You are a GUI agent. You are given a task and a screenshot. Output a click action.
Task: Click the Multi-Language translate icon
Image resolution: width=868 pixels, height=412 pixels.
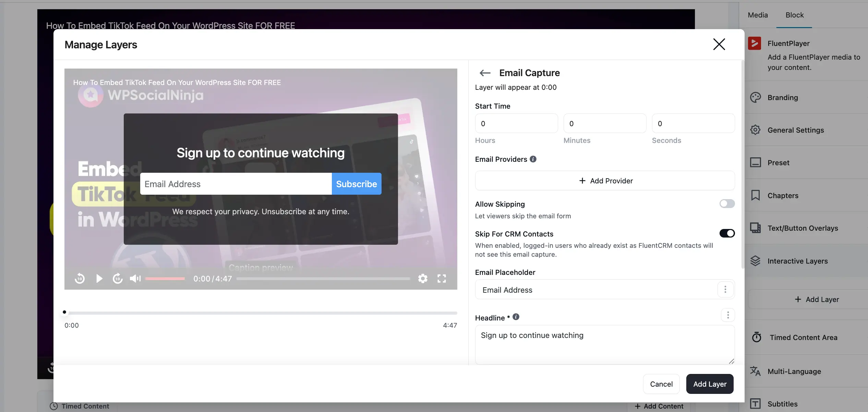[755, 371]
